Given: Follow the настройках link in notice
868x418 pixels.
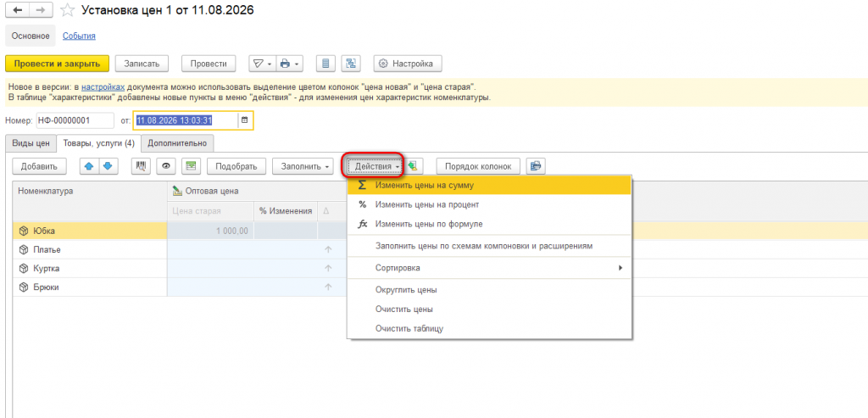Looking at the screenshot, I should (103, 87).
